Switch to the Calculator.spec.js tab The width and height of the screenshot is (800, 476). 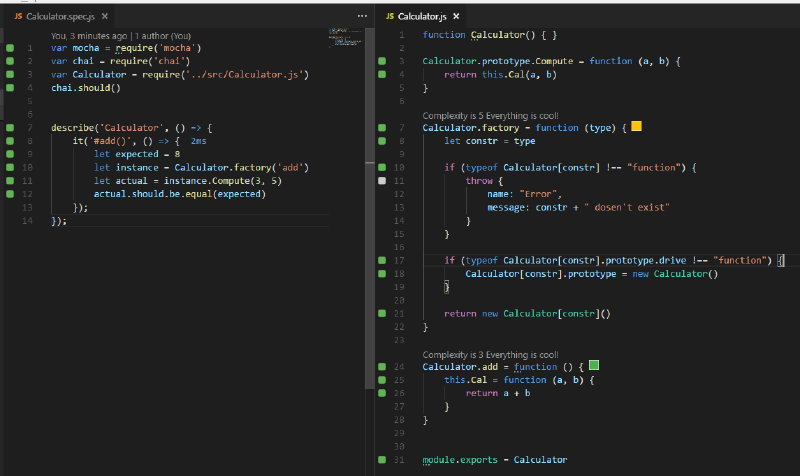click(x=60, y=17)
